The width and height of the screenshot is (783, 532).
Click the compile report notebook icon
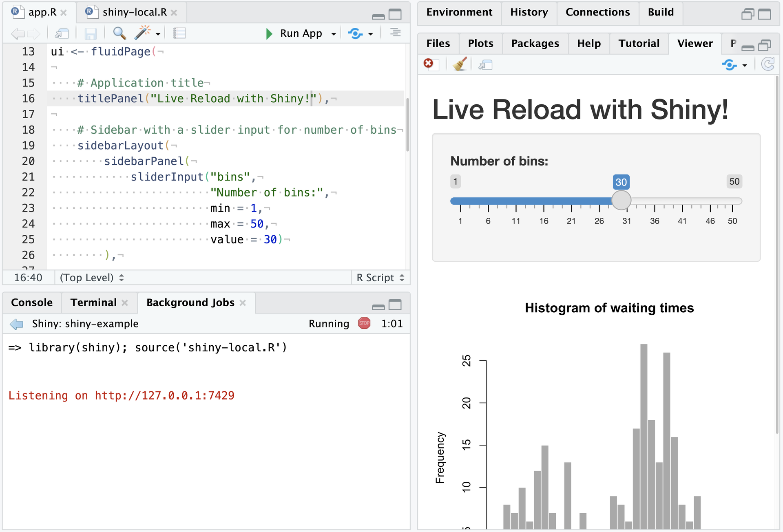179,33
